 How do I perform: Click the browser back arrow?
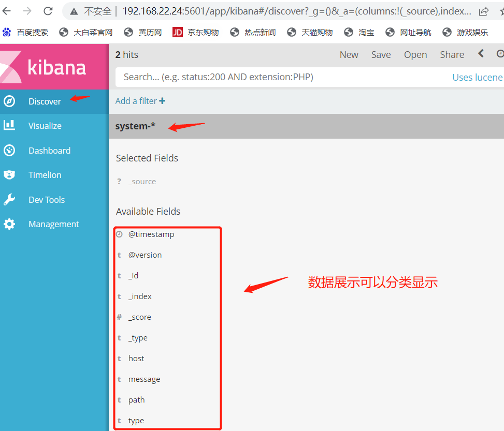point(6,11)
